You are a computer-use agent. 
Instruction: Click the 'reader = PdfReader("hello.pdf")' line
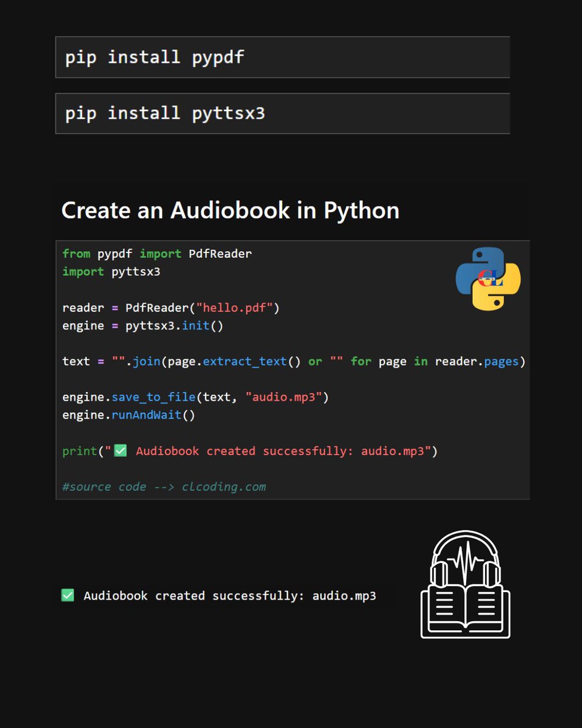[x=171, y=308]
